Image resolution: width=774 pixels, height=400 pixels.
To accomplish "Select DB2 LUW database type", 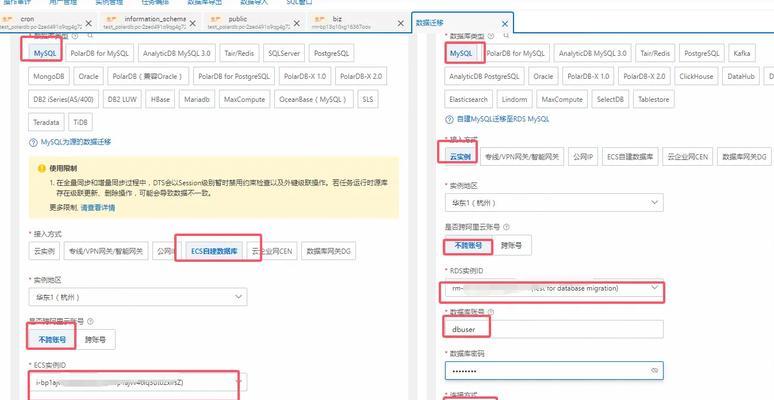I will [x=122, y=99].
